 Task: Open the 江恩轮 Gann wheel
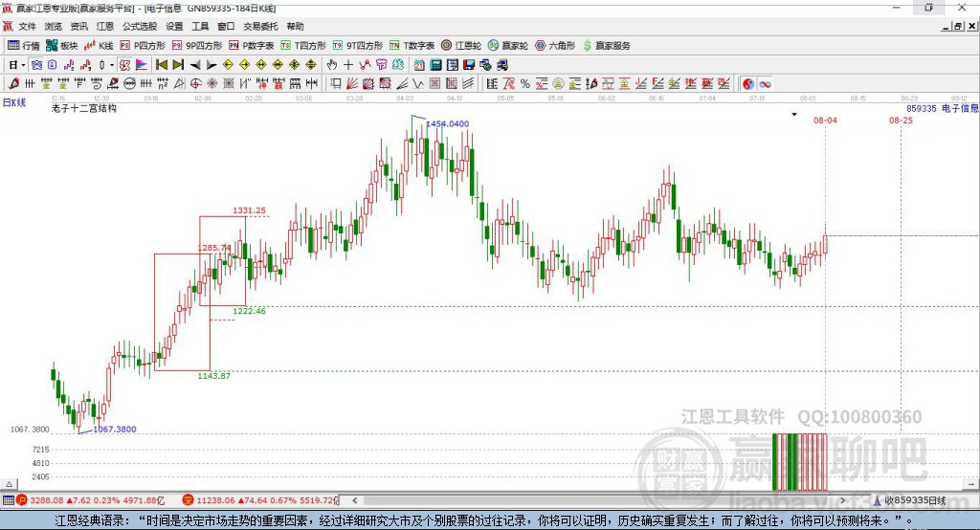pos(460,46)
